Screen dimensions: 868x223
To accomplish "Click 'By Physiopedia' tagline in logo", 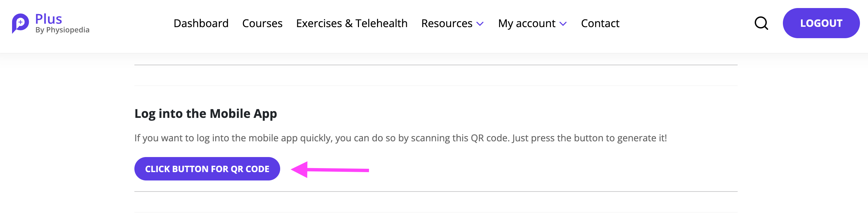I will pos(62,30).
